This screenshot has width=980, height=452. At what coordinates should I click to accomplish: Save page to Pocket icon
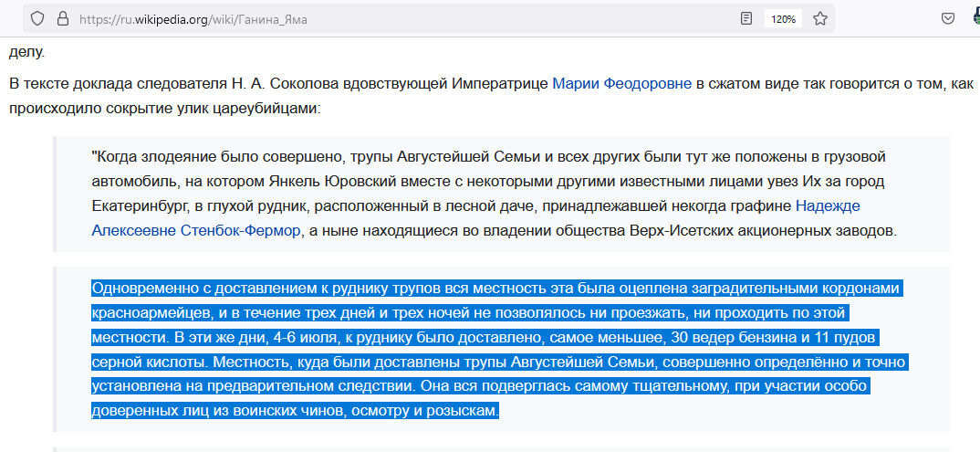948,19
